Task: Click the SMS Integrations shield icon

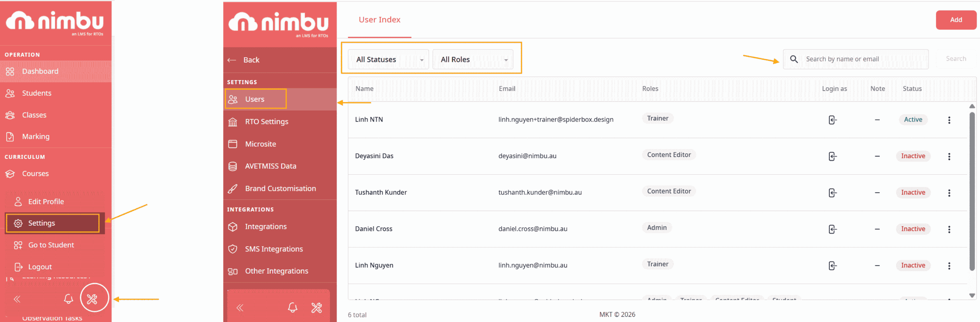Action: click(x=233, y=249)
